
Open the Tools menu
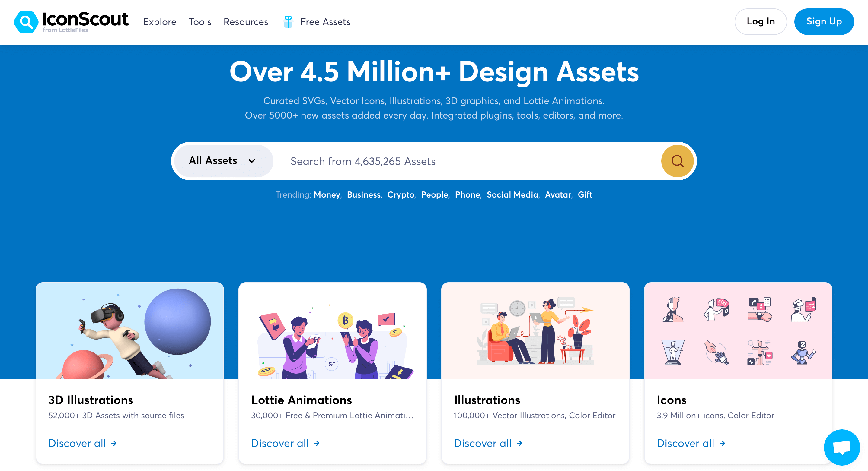click(x=199, y=22)
